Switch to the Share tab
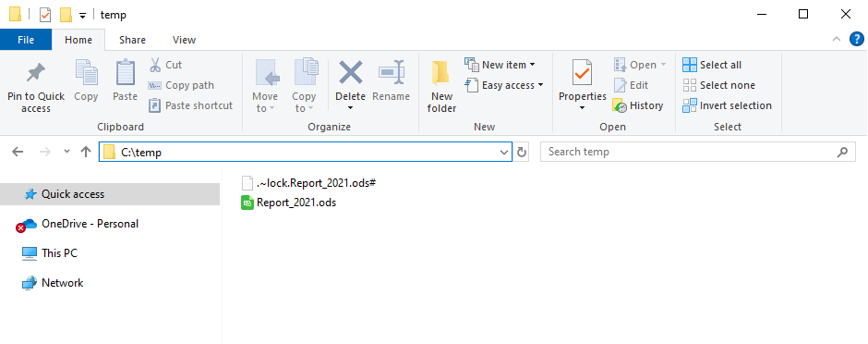The width and height of the screenshot is (868, 344). coord(132,40)
